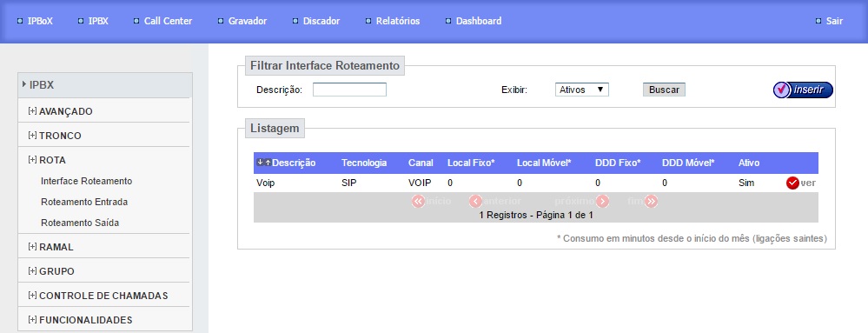Focus the Descrição filter field
The width and height of the screenshot is (868, 333).
pyautogui.click(x=349, y=90)
